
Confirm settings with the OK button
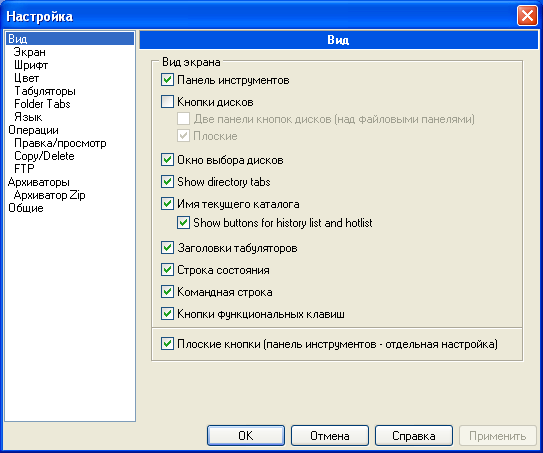coord(246,435)
